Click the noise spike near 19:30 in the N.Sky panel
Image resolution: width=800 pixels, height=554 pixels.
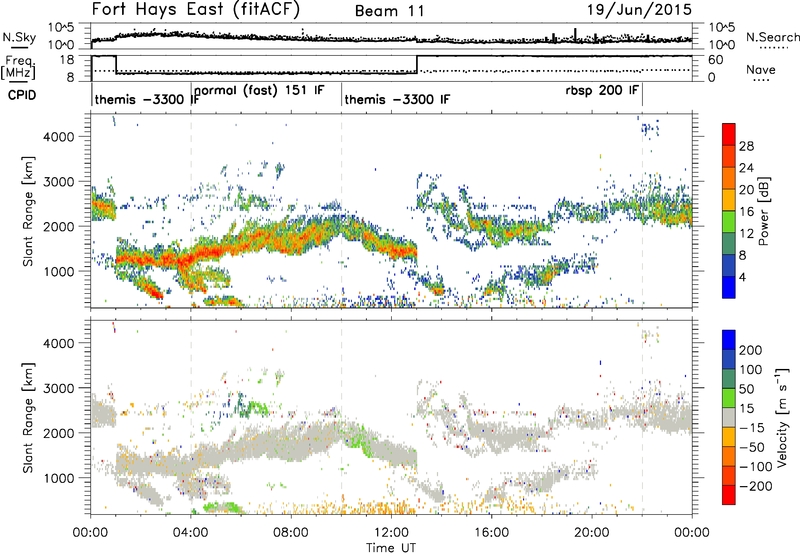click(x=576, y=35)
